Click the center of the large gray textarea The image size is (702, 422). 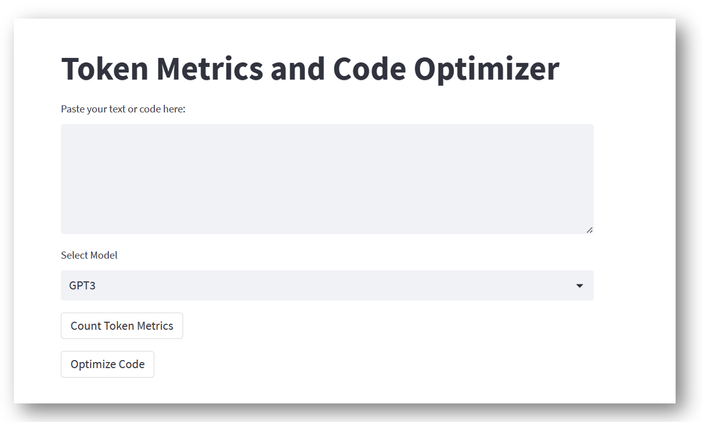tap(326, 179)
